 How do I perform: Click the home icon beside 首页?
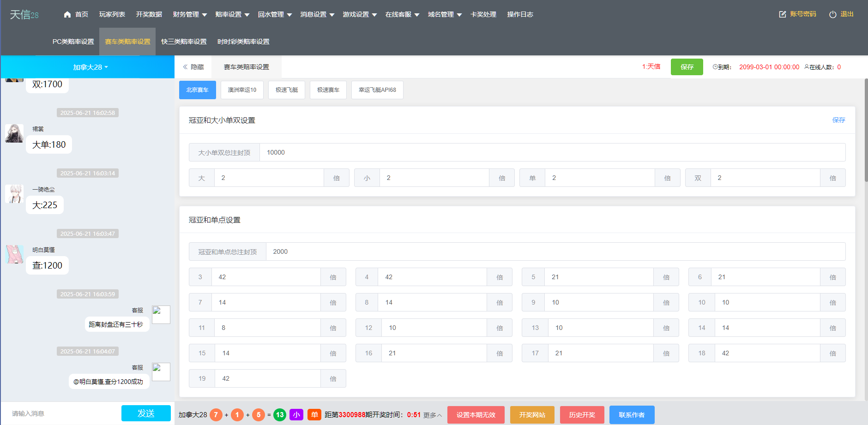tap(67, 14)
